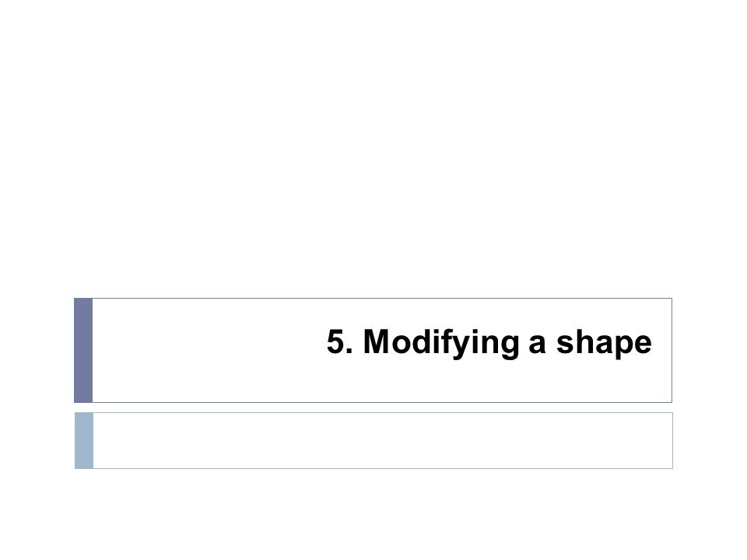Place cursor right after the word 'shape'
747x560 pixels.
coord(653,342)
